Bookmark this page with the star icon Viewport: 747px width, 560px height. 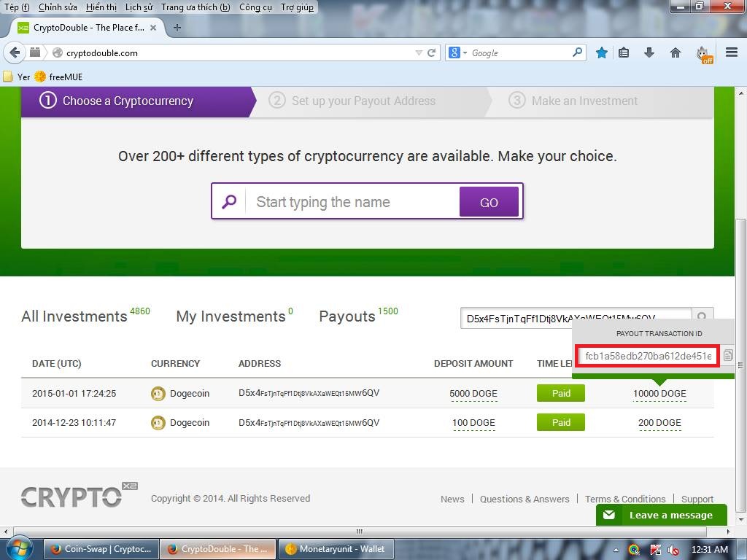coord(602,52)
